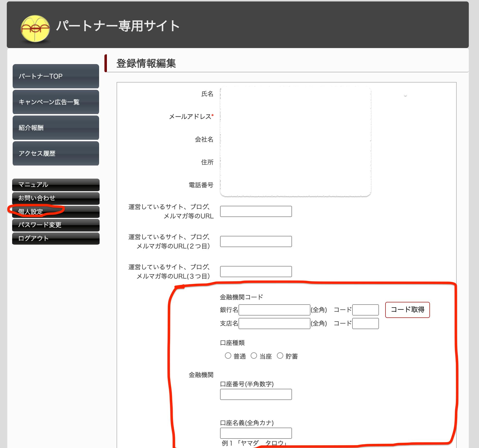479x448 pixels.
Task: Open パスワード変更 page
Action: 56,225
